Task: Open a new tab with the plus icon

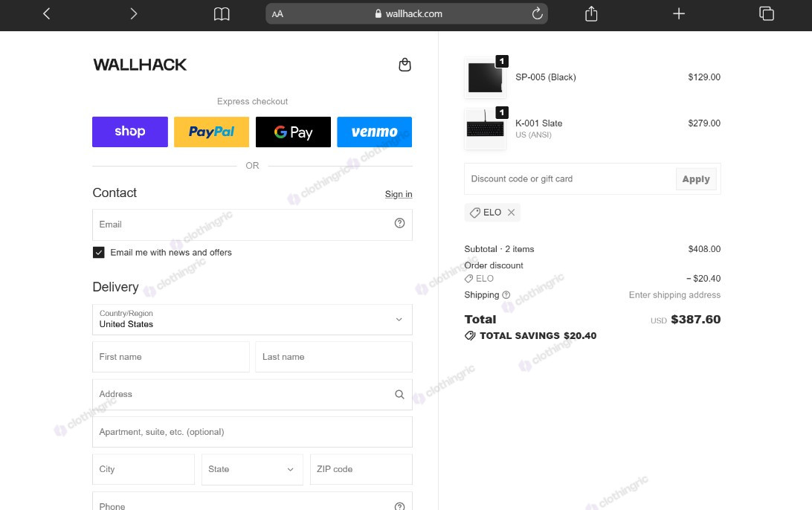Action: (678, 13)
